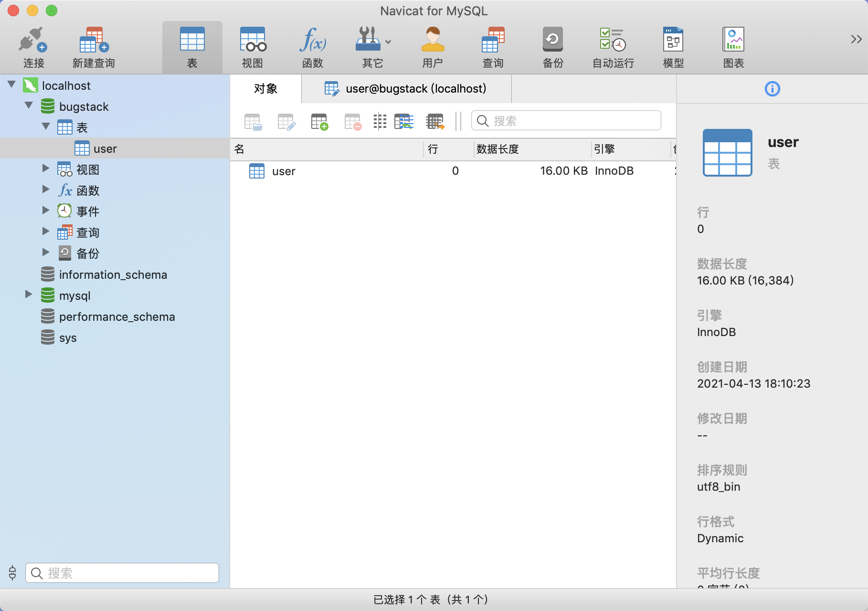Click the export wizard table icon
Image resolution: width=868 pixels, height=611 pixels.
tap(435, 122)
